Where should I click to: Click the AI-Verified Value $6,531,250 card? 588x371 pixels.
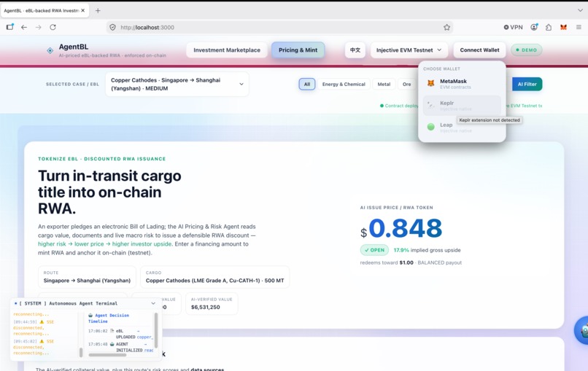point(212,303)
